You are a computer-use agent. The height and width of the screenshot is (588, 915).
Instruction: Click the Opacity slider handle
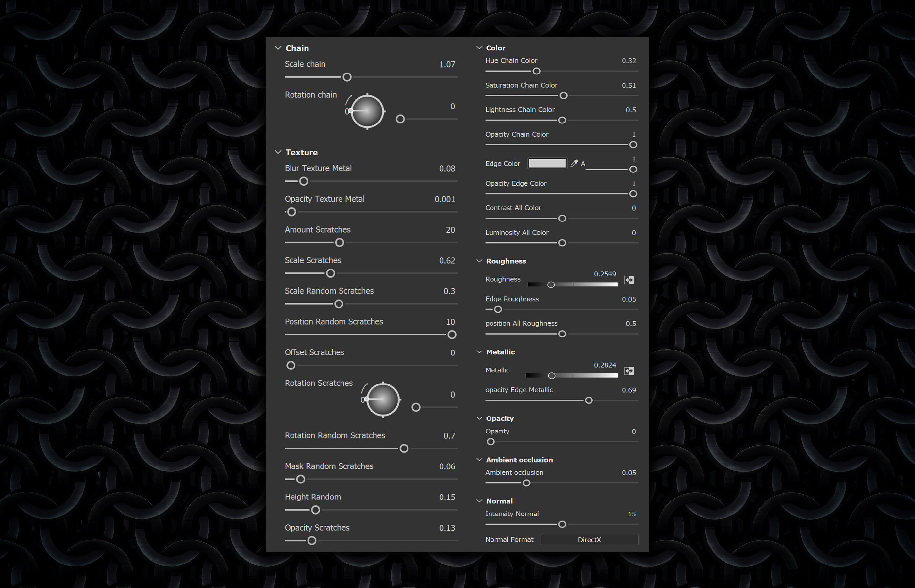(x=491, y=442)
